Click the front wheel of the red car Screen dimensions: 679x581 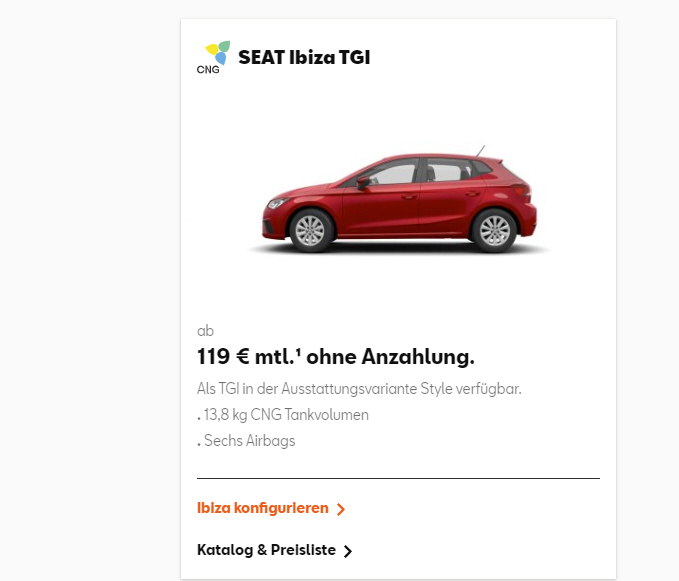(309, 230)
